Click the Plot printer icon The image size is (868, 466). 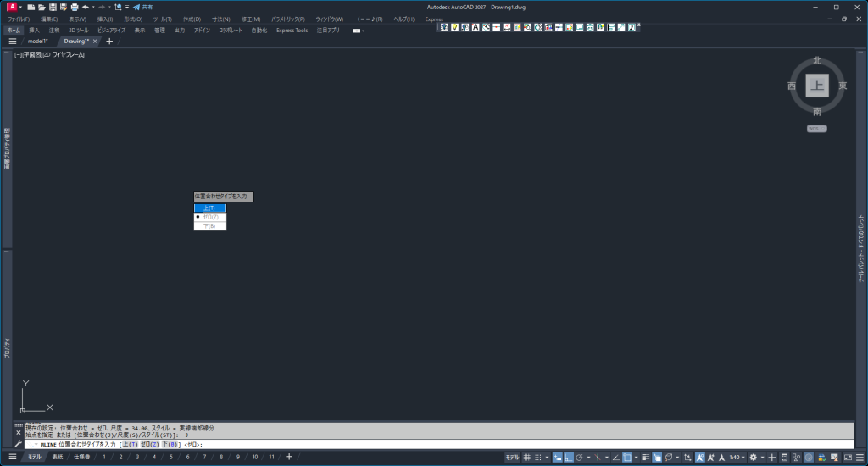click(75, 7)
